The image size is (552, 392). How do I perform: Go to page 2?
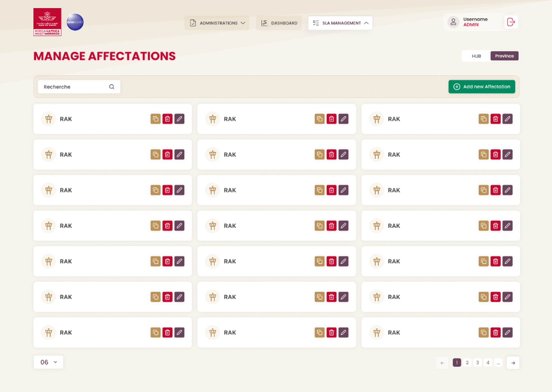467,363
